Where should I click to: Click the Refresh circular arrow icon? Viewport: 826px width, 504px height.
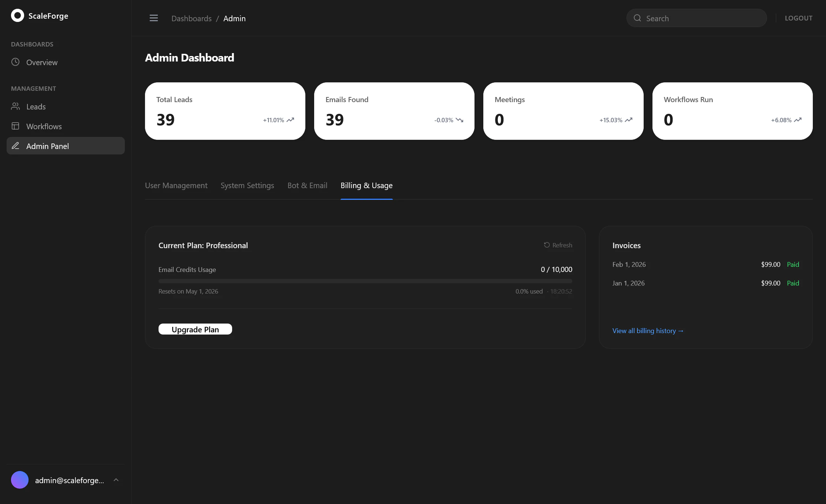547,245
